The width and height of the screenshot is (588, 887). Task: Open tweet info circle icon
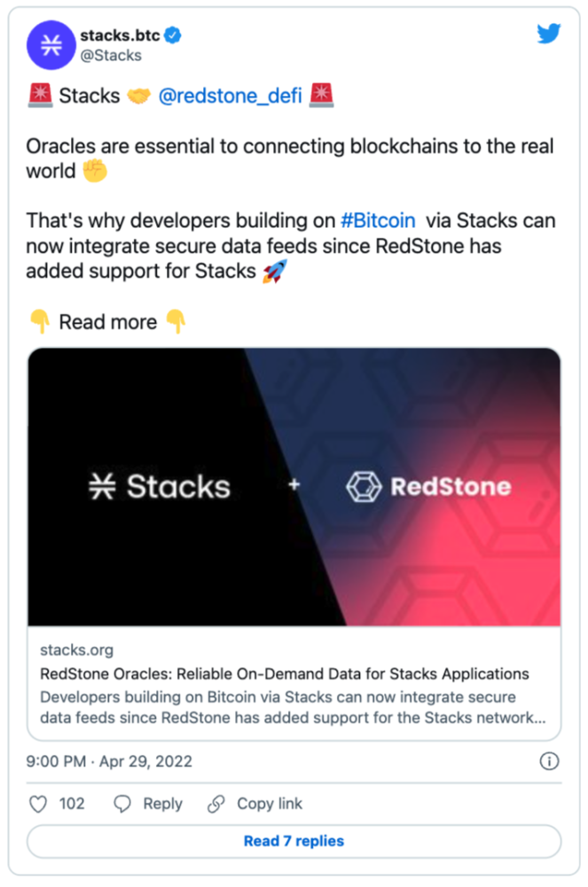[x=549, y=761]
